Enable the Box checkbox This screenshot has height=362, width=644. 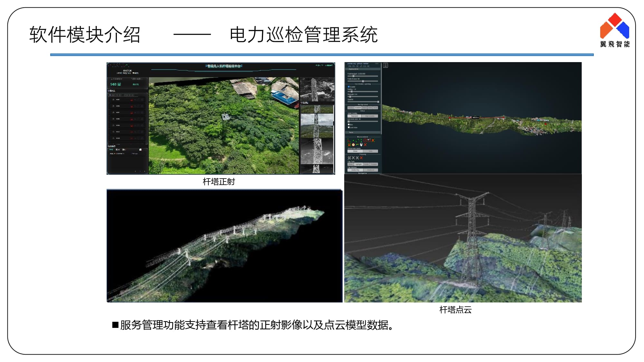click(x=348, y=124)
